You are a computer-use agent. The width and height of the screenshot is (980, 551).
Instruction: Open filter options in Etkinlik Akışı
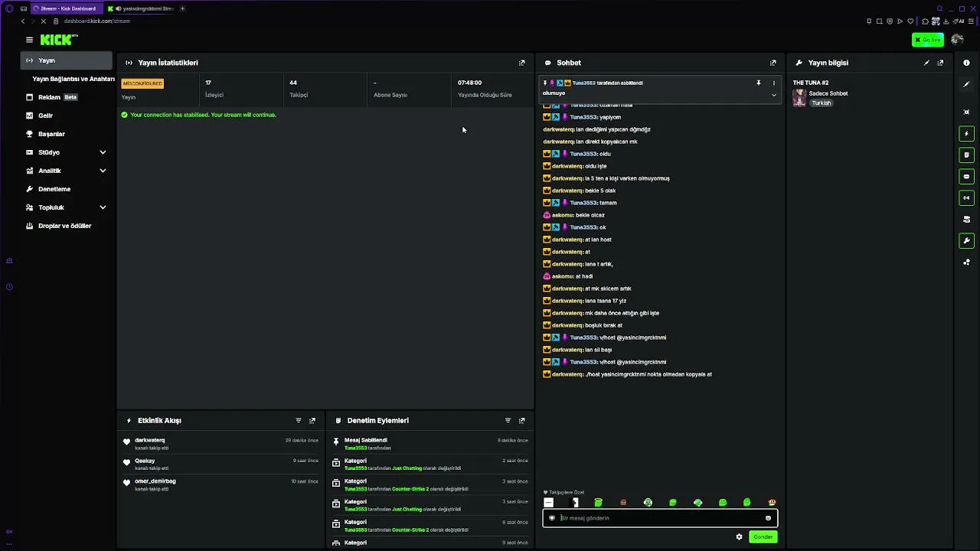pyautogui.click(x=299, y=420)
